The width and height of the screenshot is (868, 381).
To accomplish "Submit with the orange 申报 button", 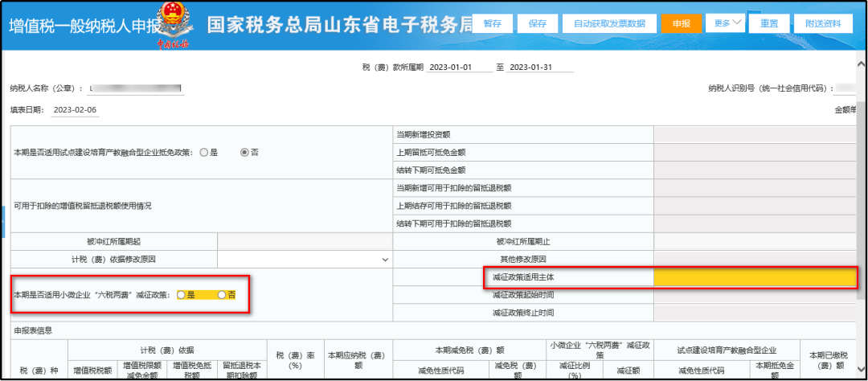I will point(682,23).
